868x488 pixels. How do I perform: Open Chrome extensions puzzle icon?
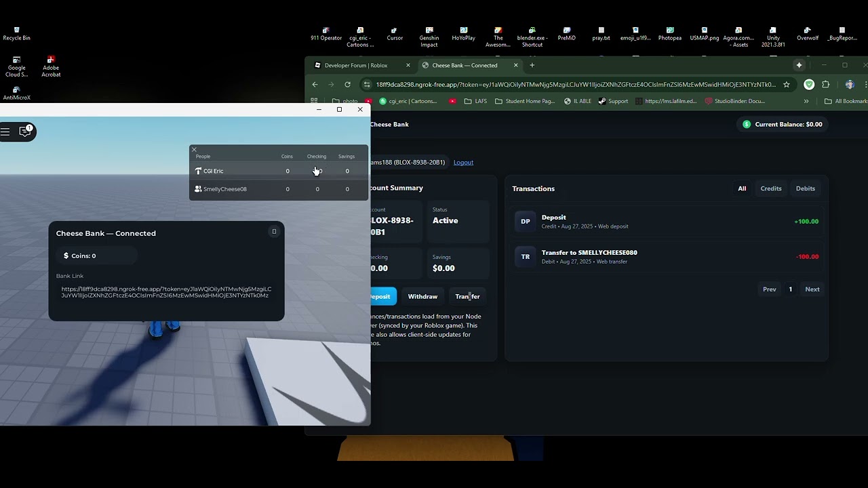[825, 85]
